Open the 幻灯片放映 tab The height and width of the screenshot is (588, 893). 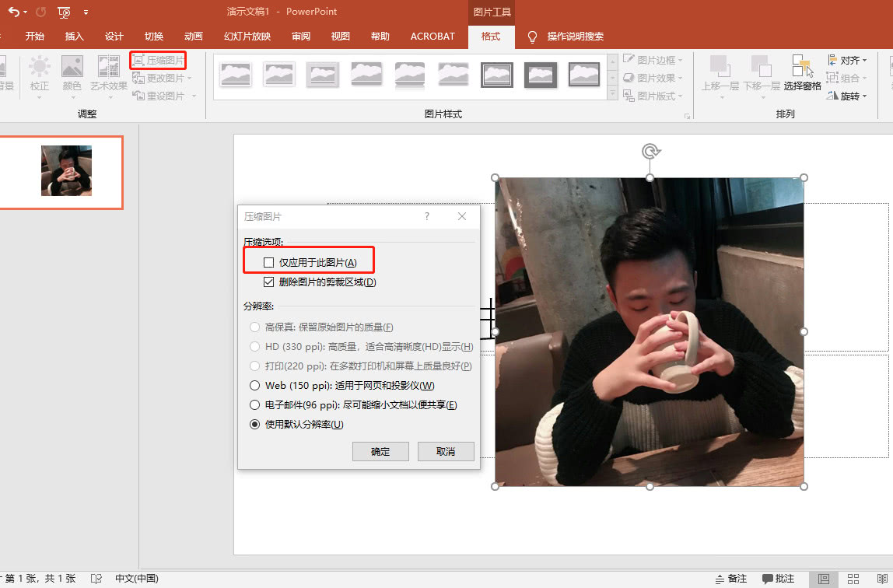coord(247,37)
